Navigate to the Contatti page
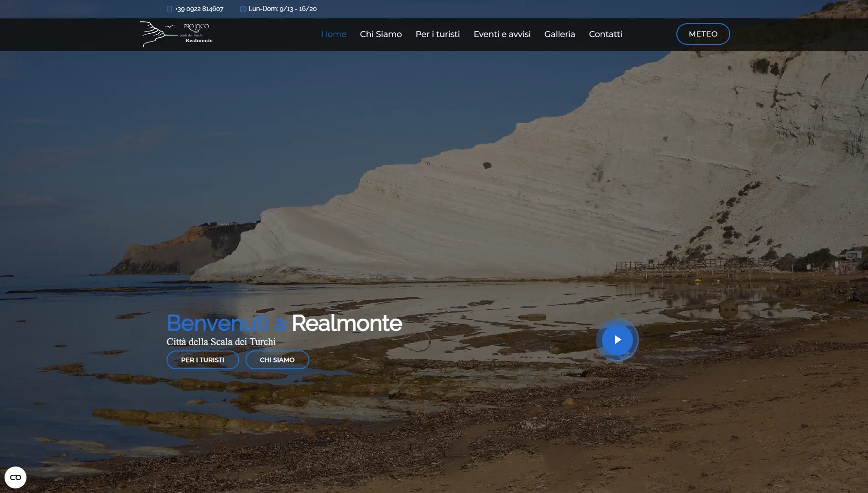Viewport: 868px width, 493px height. click(x=605, y=34)
